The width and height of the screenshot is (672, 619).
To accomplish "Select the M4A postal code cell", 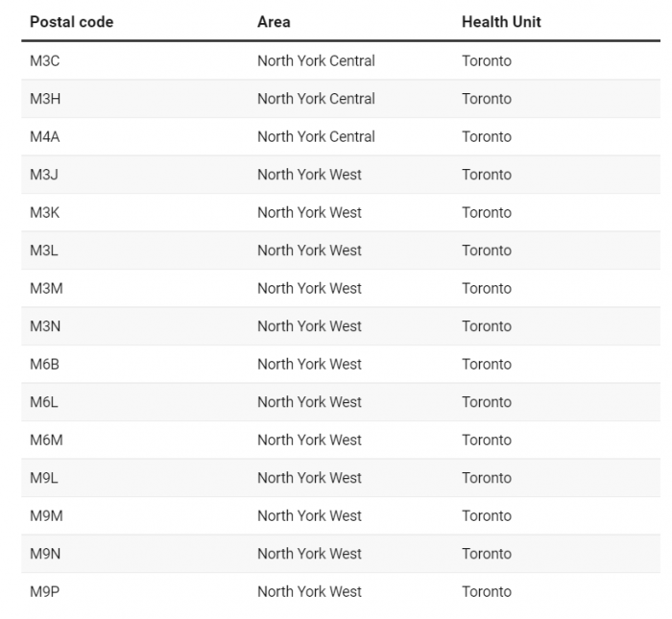I will (x=45, y=136).
